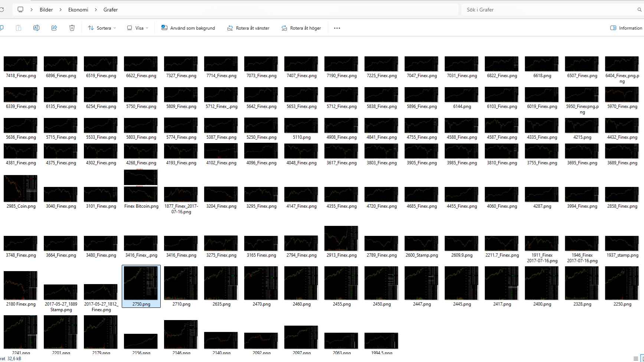Click file name 2609.9.png

pos(462,255)
